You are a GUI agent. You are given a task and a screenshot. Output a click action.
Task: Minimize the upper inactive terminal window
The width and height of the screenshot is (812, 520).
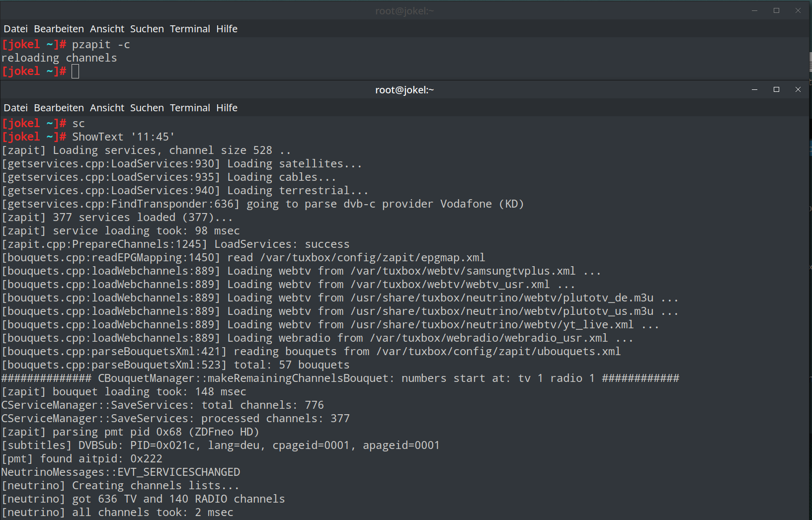coord(754,10)
